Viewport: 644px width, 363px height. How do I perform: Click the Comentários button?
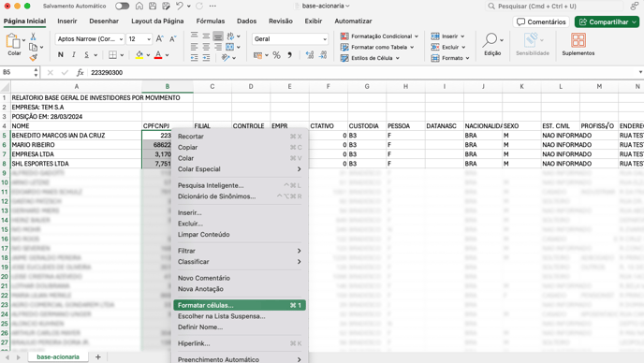pyautogui.click(x=541, y=22)
